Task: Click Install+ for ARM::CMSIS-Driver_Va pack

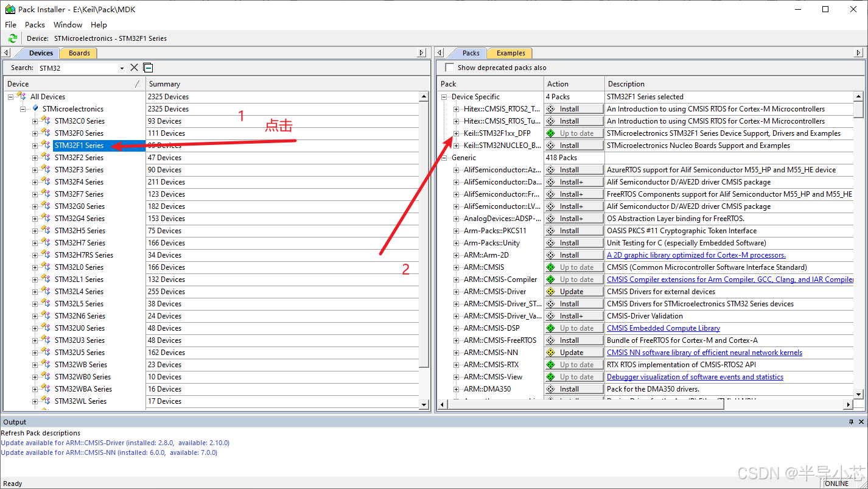Action: (574, 316)
